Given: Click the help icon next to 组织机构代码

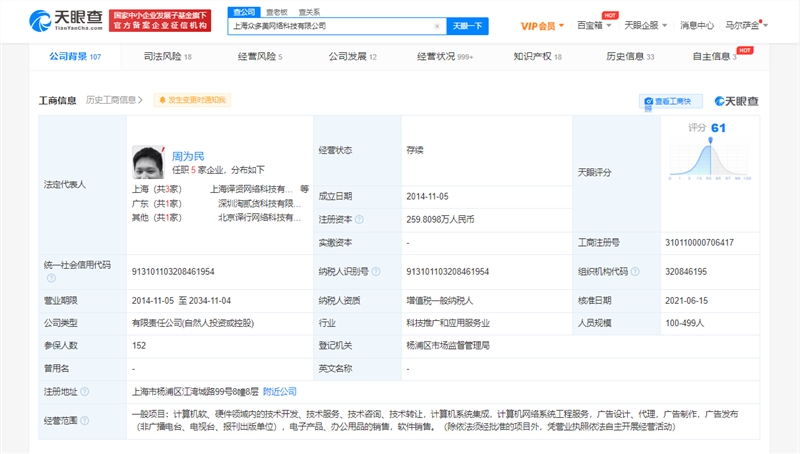Looking at the screenshot, I should [x=635, y=271].
